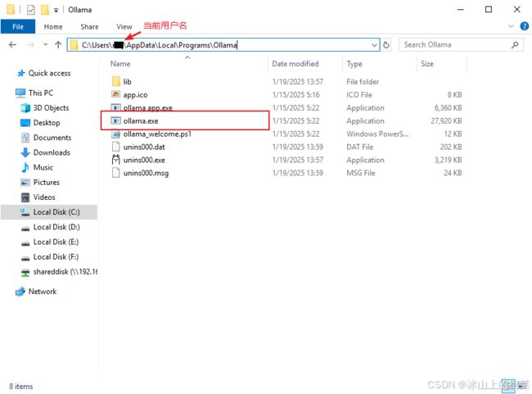This screenshot has width=532, height=394.
Task: Click the Music note icon
Action: (x=25, y=167)
